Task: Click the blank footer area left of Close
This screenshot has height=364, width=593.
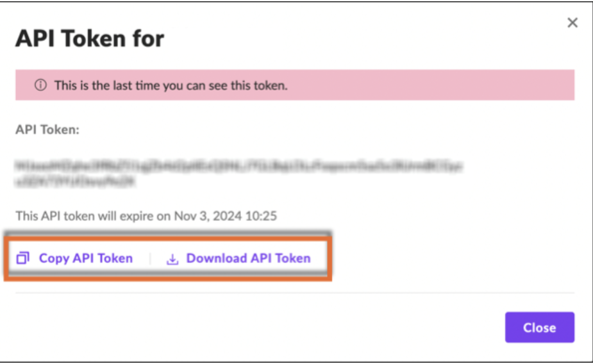Action: point(256,327)
